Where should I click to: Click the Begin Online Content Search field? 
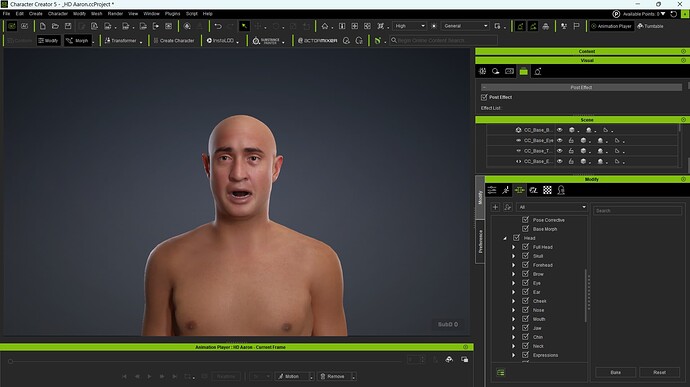(444, 41)
